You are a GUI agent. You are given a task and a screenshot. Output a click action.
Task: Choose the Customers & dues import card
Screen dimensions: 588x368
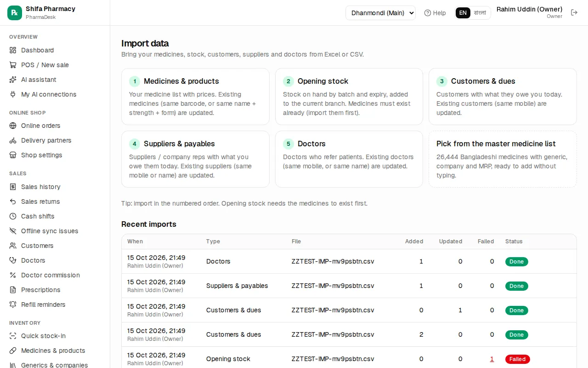click(x=503, y=97)
